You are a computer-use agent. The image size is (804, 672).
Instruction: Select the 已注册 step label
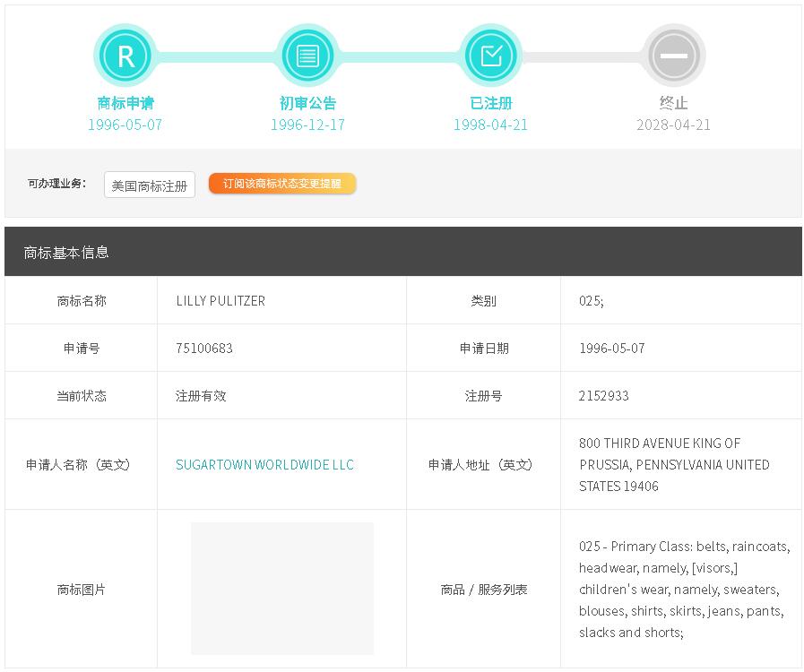[x=490, y=103]
